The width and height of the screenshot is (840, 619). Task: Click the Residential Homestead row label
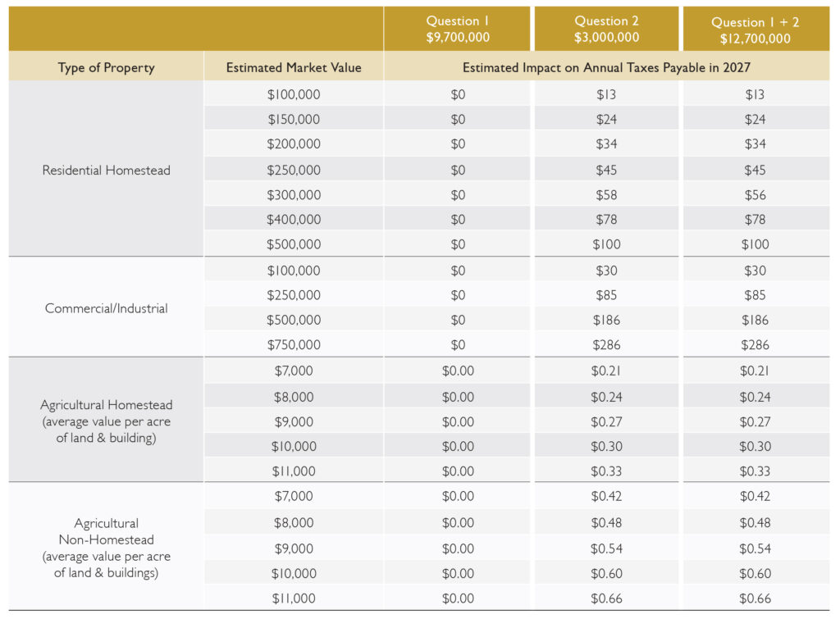[106, 170]
